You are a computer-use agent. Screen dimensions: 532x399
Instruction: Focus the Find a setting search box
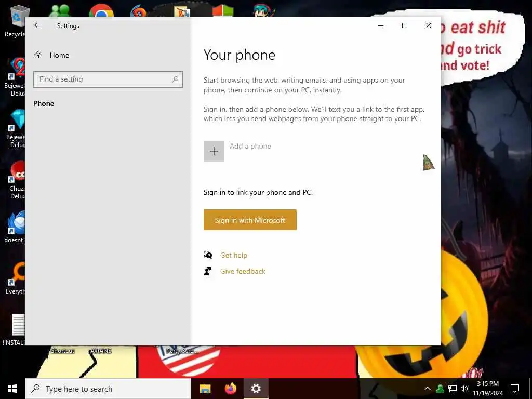108,79
